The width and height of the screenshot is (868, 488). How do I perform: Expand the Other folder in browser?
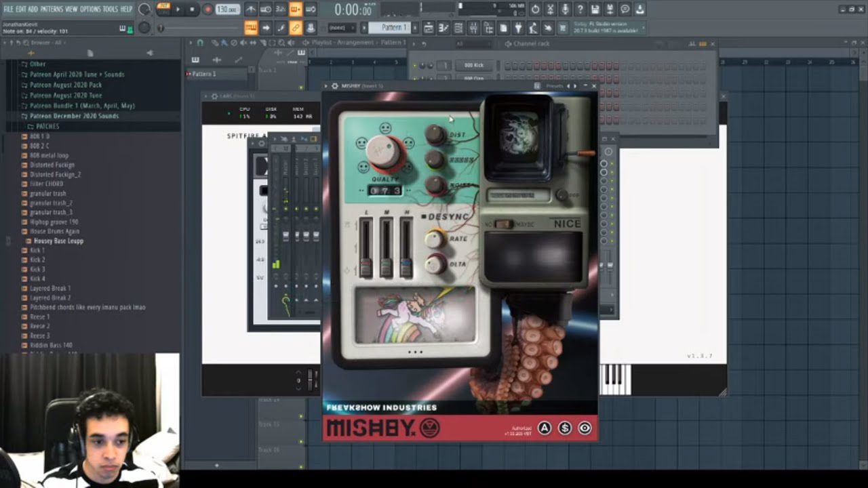tap(37, 64)
